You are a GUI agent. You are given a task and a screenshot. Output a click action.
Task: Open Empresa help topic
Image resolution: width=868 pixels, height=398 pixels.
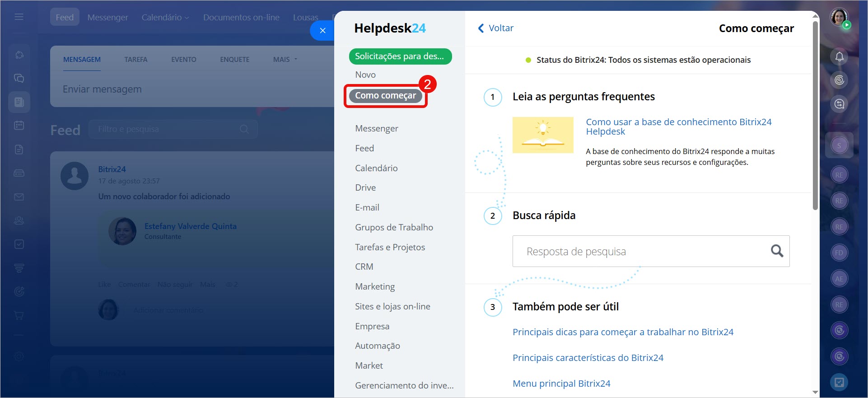pyautogui.click(x=372, y=326)
